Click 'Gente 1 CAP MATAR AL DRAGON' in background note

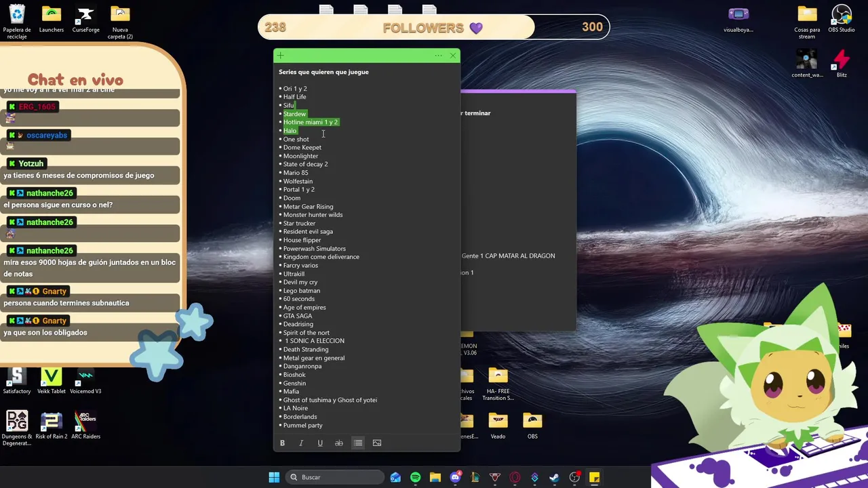508,256
